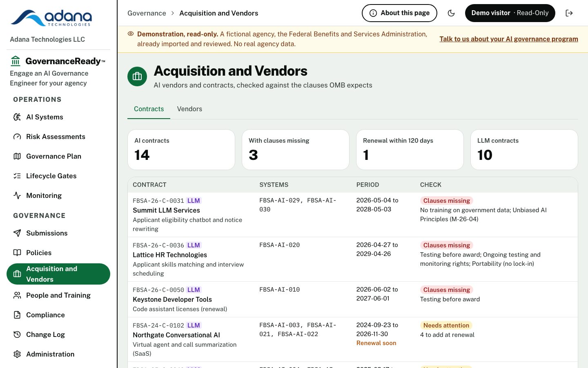The image size is (588, 368).
Task: Follow the Talk to us about your AI governance program link
Action: [509, 39]
